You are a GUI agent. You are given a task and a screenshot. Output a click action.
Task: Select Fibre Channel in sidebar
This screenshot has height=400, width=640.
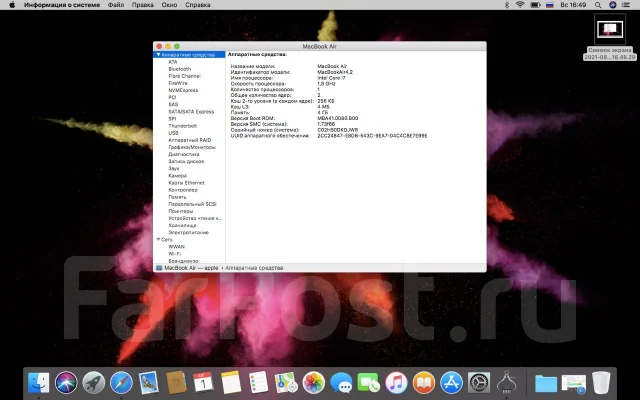click(x=184, y=76)
